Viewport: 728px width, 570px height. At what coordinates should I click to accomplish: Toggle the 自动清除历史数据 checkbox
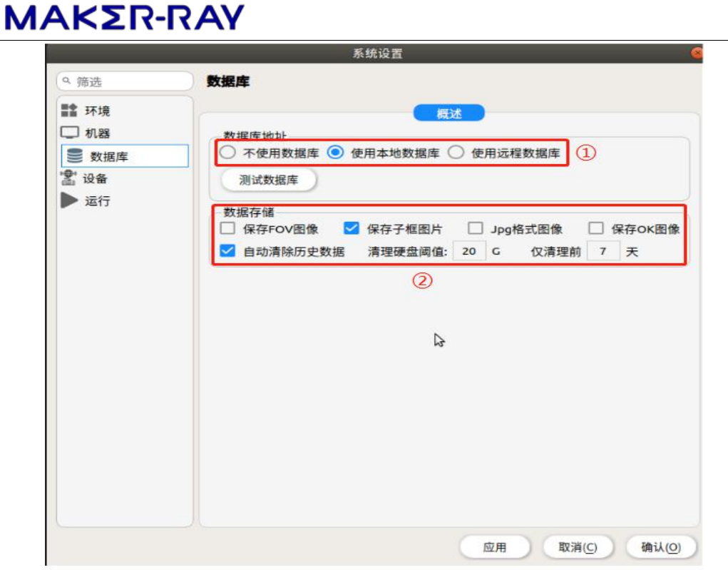click(x=227, y=251)
